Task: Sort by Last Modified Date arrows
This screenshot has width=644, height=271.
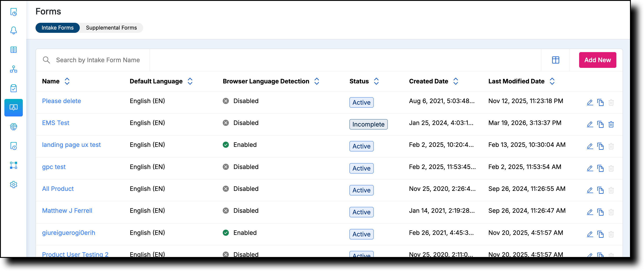Action: pyautogui.click(x=552, y=81)
